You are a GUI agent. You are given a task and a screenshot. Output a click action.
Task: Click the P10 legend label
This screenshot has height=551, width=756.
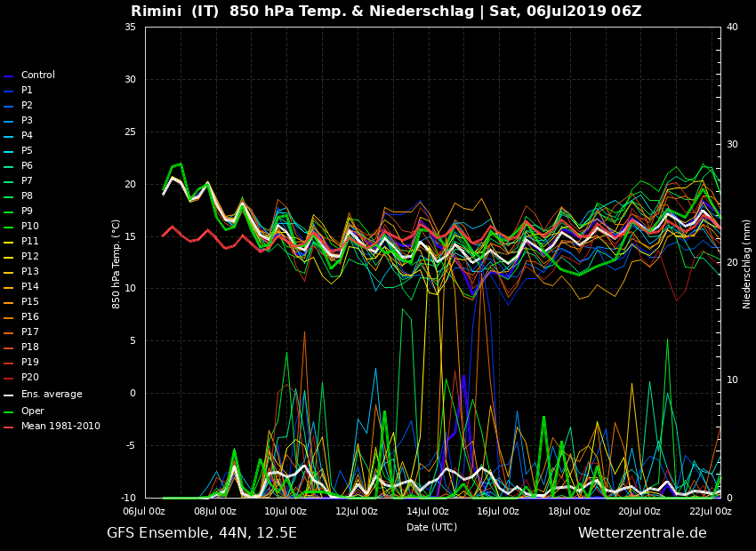point(30,226)
